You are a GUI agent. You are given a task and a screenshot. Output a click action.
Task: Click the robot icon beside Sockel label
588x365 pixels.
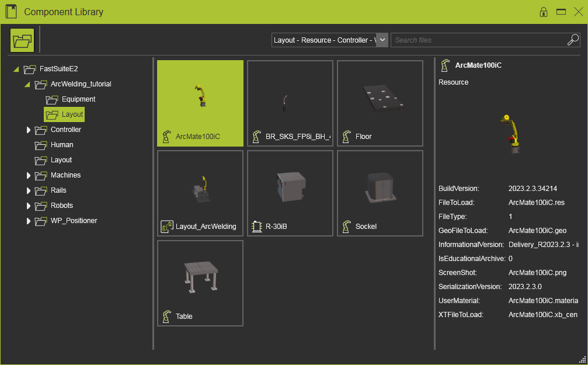coord(346,226)
